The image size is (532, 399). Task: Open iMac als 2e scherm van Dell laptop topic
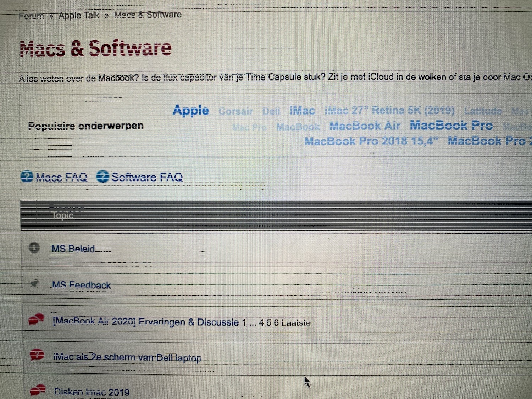click(x=127, y=357)
